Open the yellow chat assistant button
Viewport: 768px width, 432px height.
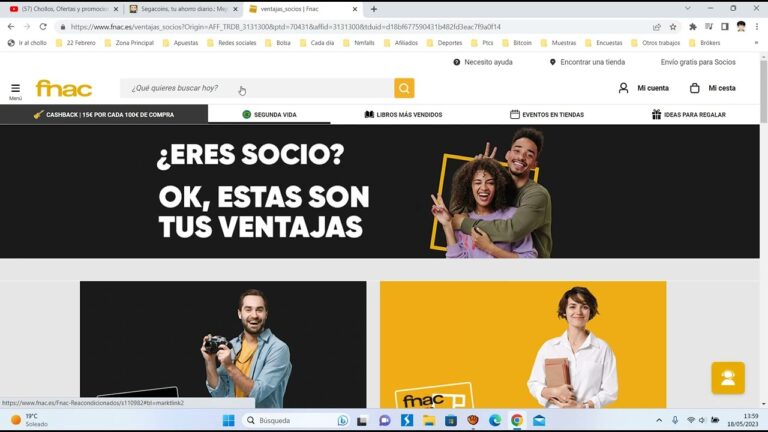pyautogui.click(x=728, y=378)
